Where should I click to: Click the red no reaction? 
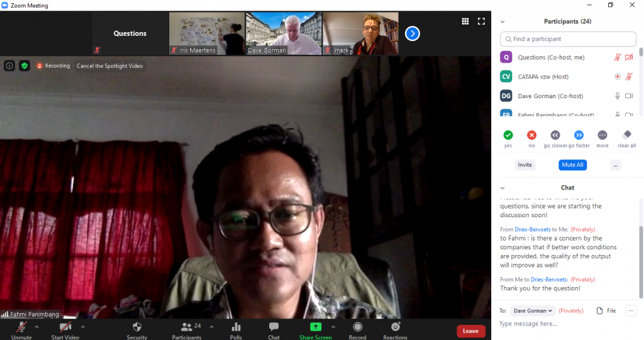[x=531, y=135]
